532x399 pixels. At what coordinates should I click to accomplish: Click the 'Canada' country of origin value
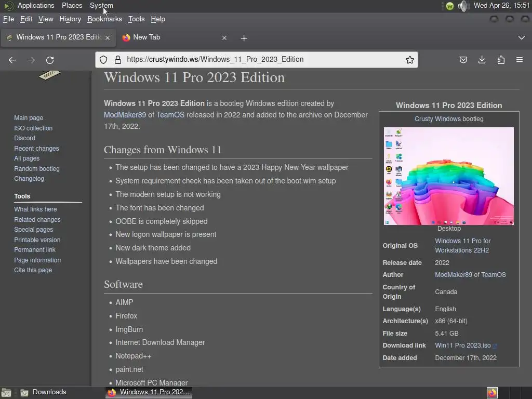click(x=446, y=292)
